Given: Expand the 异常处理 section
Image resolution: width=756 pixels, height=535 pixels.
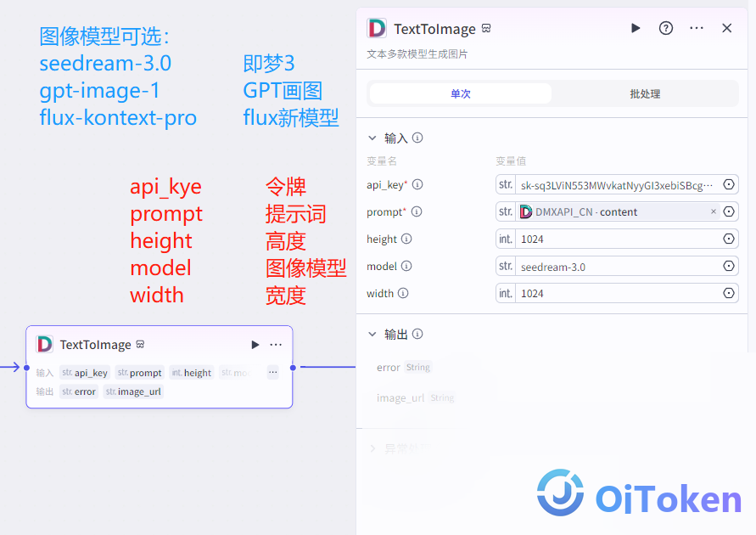Looking at the screenshot, I should pos(372,448).
